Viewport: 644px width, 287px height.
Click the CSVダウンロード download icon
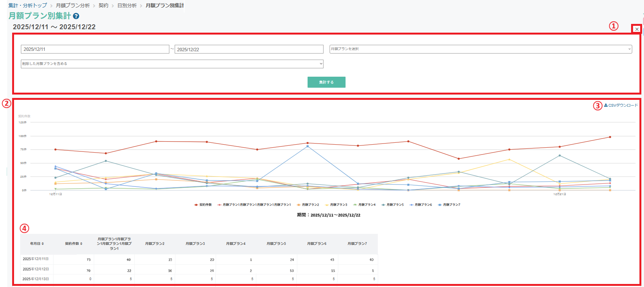click(606, 105)
